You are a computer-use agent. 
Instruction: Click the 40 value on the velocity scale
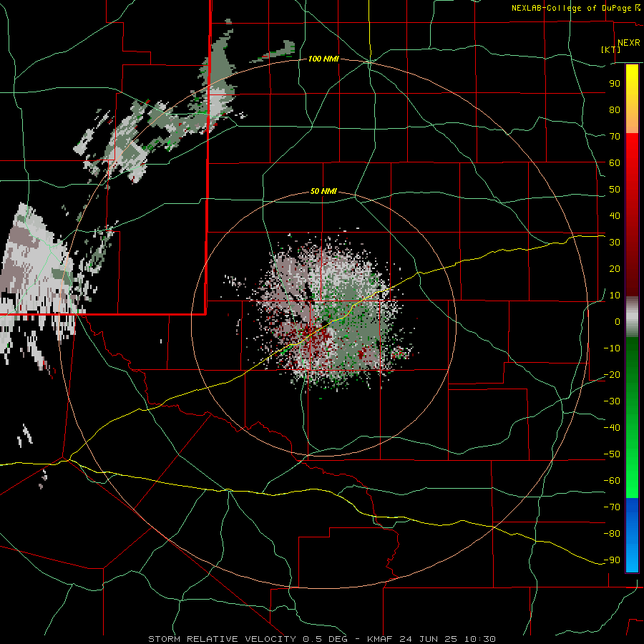point(615,215)
